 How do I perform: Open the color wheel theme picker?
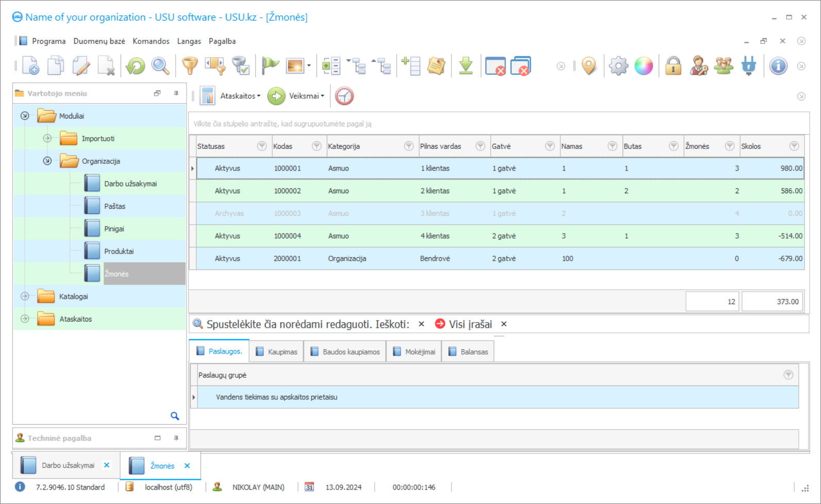644,66
